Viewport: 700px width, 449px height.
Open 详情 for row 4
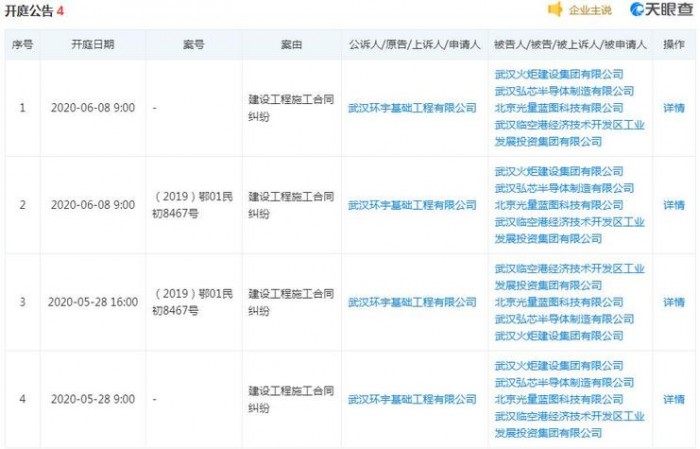[674, 399]
